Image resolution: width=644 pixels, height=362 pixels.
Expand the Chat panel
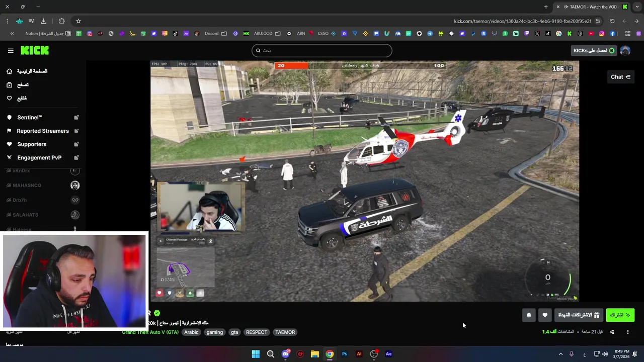click(620, 77)
